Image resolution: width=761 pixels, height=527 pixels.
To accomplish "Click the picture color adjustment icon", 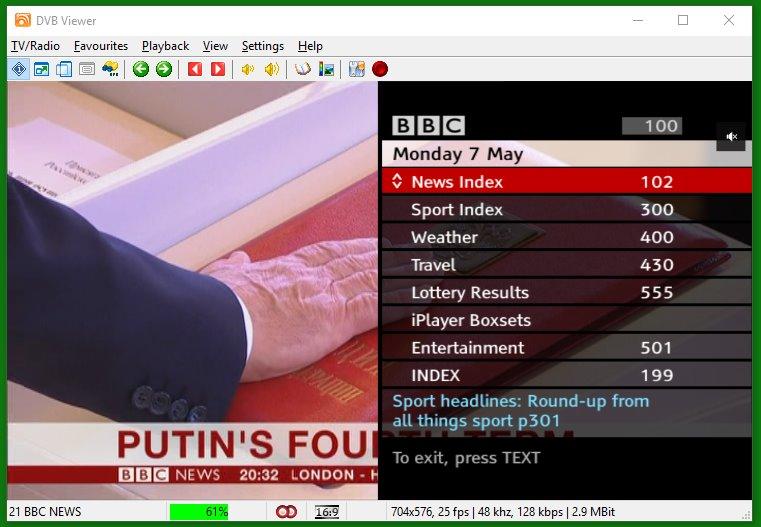I will [326, 69].
